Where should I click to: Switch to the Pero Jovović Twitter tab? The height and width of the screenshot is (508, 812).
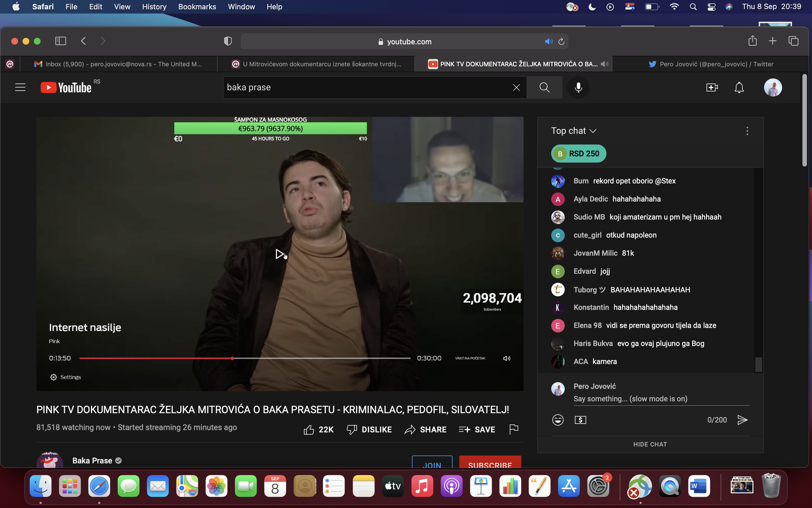[711, 64]
